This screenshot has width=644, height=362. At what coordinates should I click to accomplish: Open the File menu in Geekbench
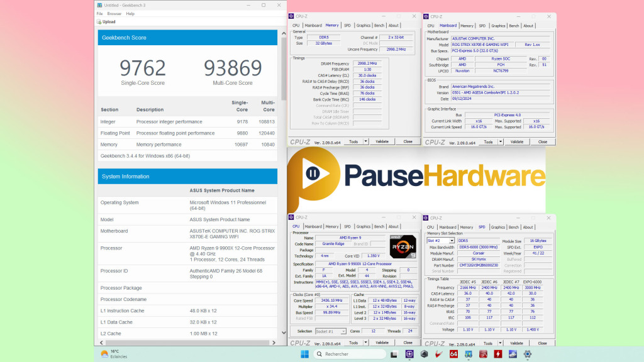click(99, 13)
